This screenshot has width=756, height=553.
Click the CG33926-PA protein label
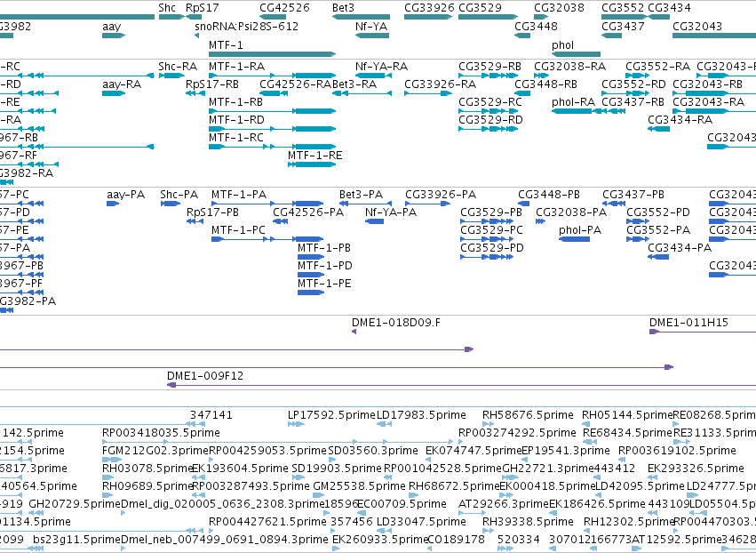[x=441, y=195]
